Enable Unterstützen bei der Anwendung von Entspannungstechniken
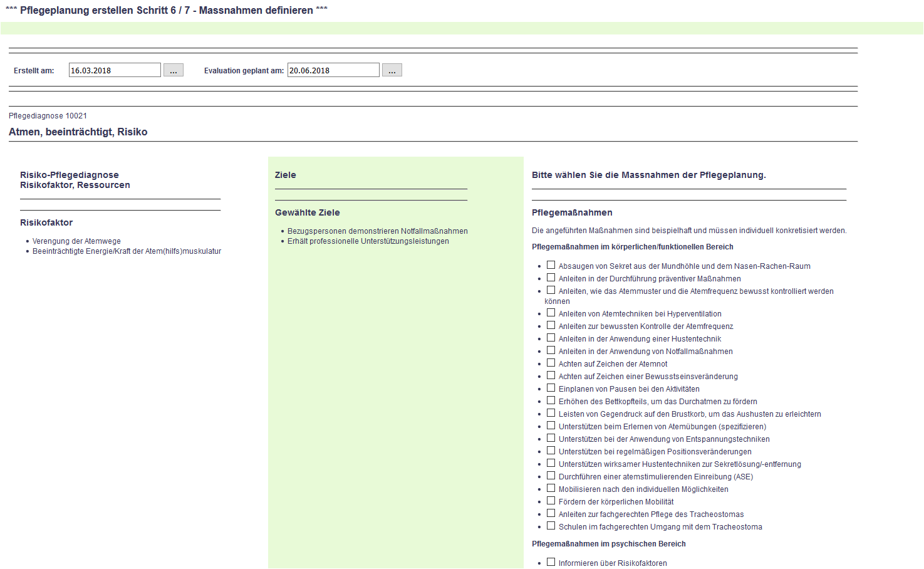Viewport: 924px width, 569px height. (551, 438)
